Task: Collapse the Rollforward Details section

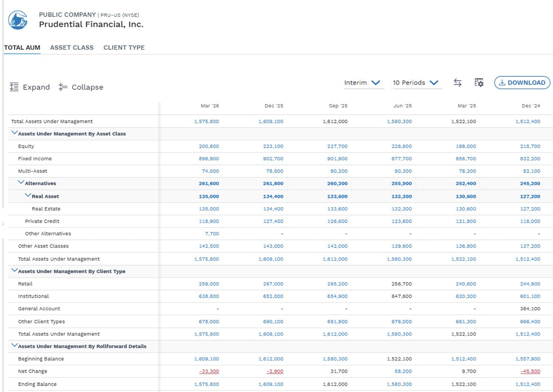Action: [x=14, y=345]
